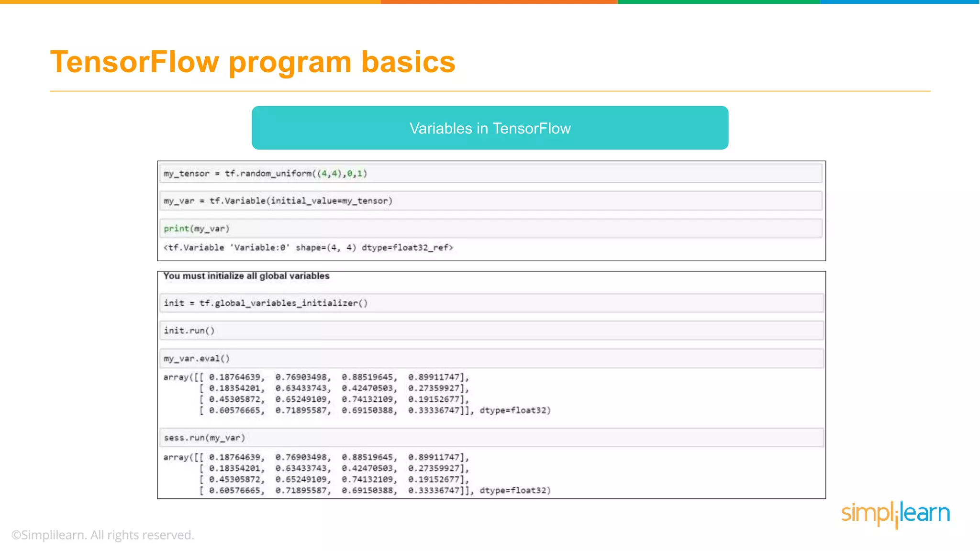980x551 pixels.
Task: Click the first array output block
Action: click(356, 394)
